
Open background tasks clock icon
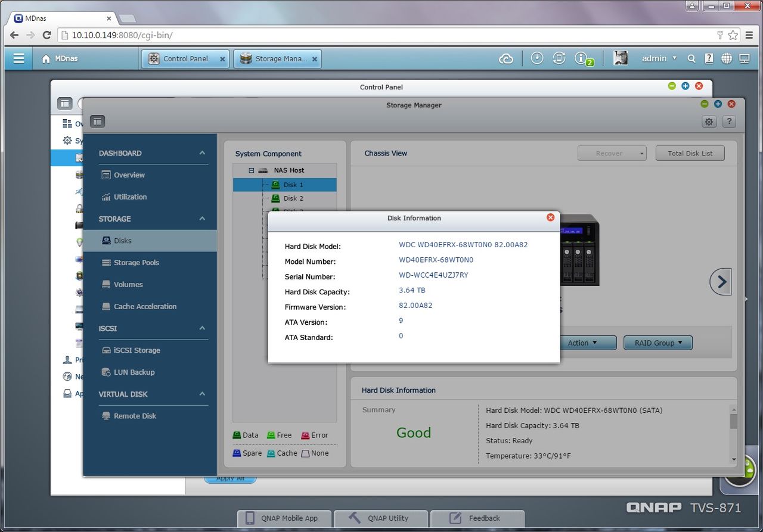537,58
